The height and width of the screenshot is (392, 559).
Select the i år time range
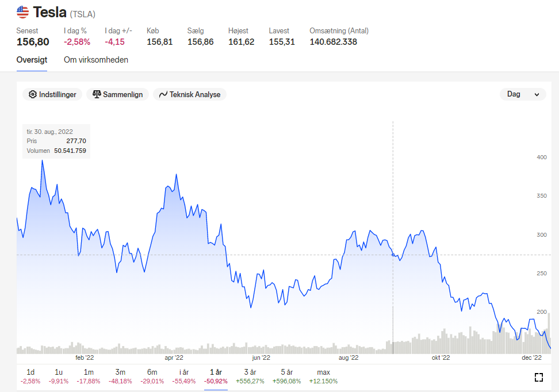click(184, 376)
